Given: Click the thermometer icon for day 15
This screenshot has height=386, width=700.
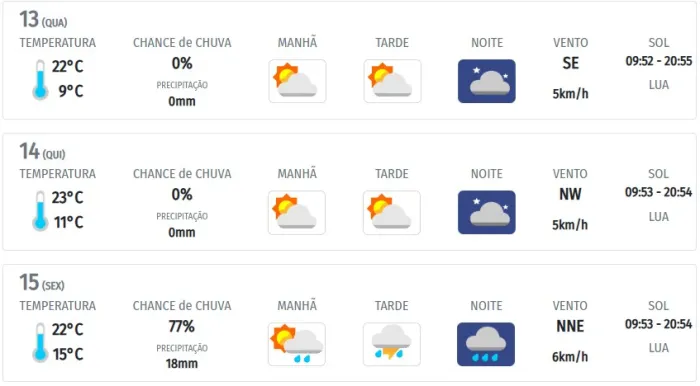Looking at the screenshot, I should (40, 343).
